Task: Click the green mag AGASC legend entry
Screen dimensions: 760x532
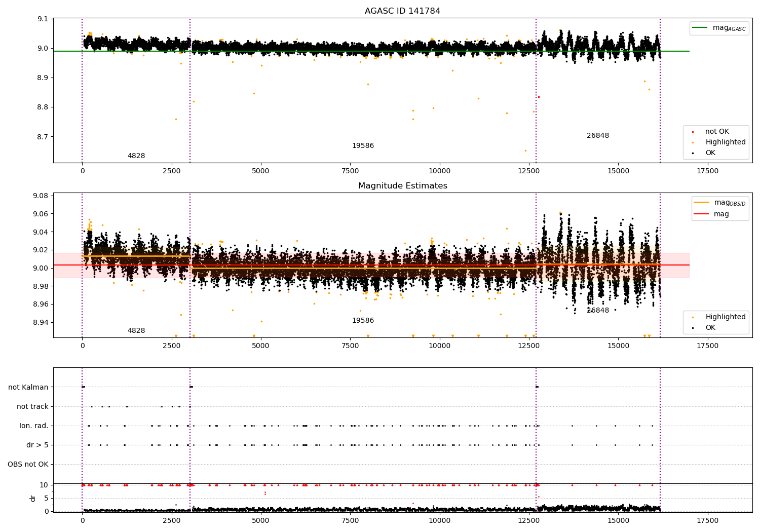Action: (719, 28)
